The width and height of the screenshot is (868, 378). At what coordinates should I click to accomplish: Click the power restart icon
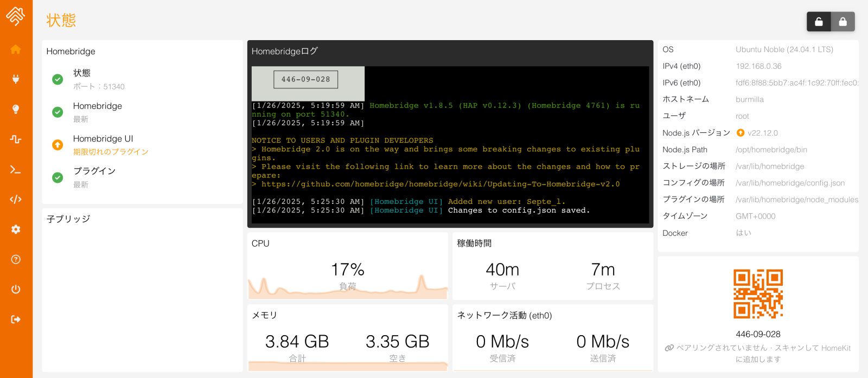tap(16, 289)
